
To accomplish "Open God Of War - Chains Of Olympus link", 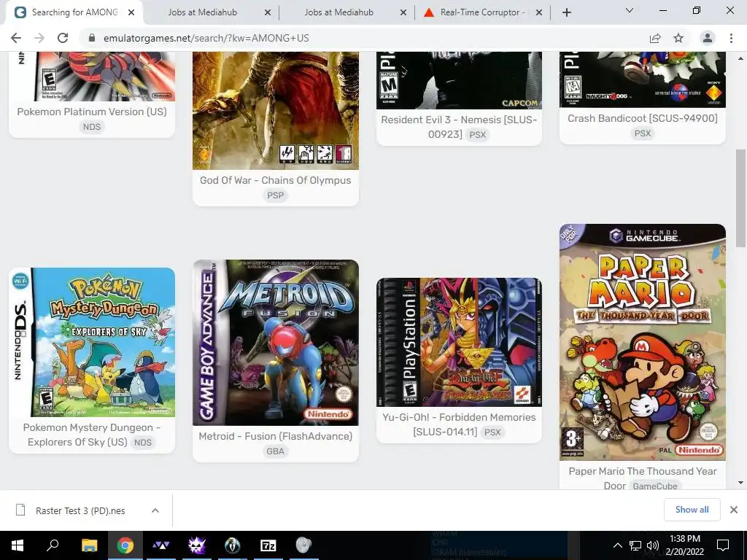I will (x=275, y=180).
